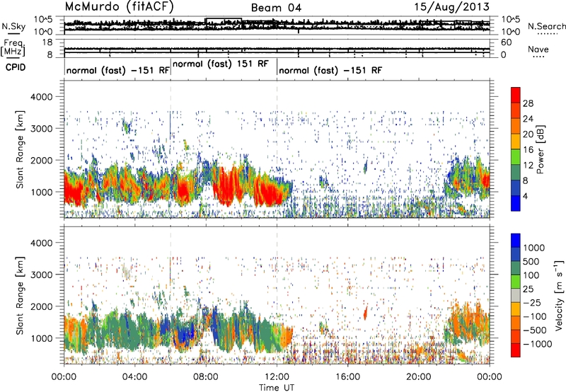566x392 pixels.
Task: Click the noise trace in top panel
Action: 277,25
